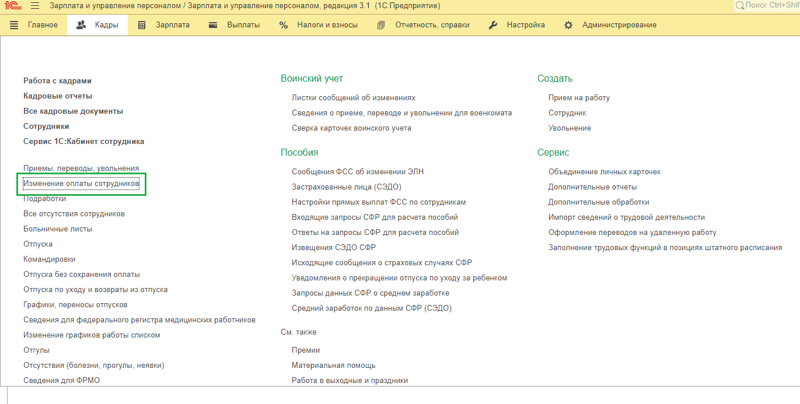This screenshot has width=800, height=404.
Task: Create an Увольнение document
Action: pyautogui.click(x=569, y=128)
